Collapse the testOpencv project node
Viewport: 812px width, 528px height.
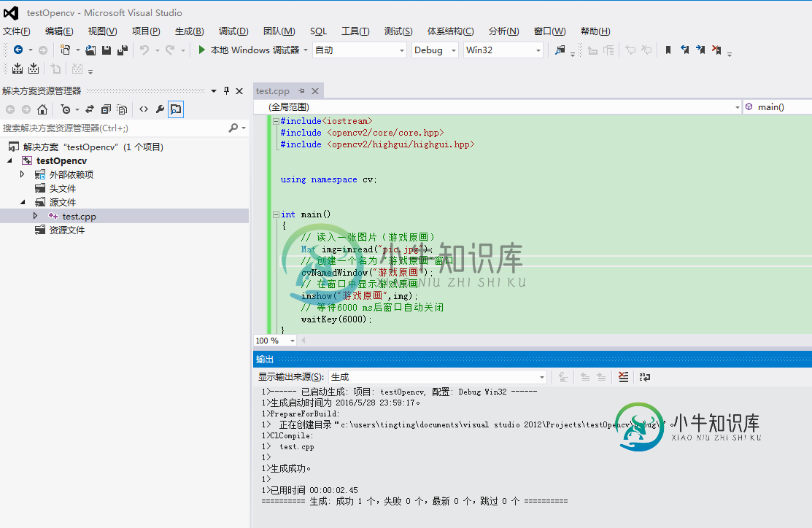[x=9, y=160]
